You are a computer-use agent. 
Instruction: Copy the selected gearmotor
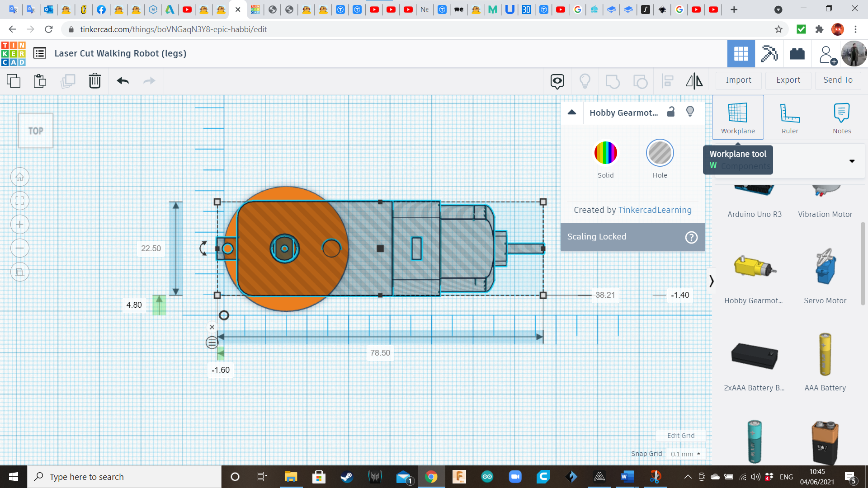click(x=14, y=81)
